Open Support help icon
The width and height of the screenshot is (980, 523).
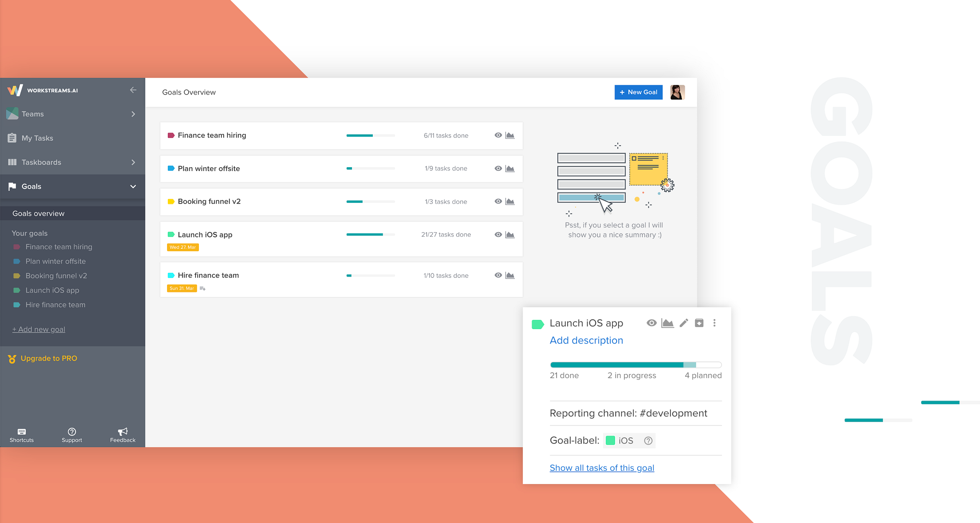tap(72, 432)
